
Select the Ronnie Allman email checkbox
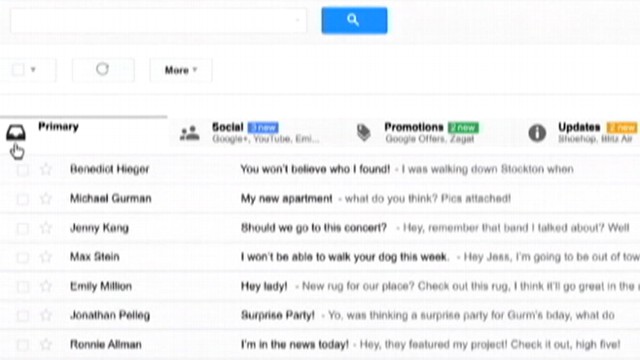(x=23, y=345)
